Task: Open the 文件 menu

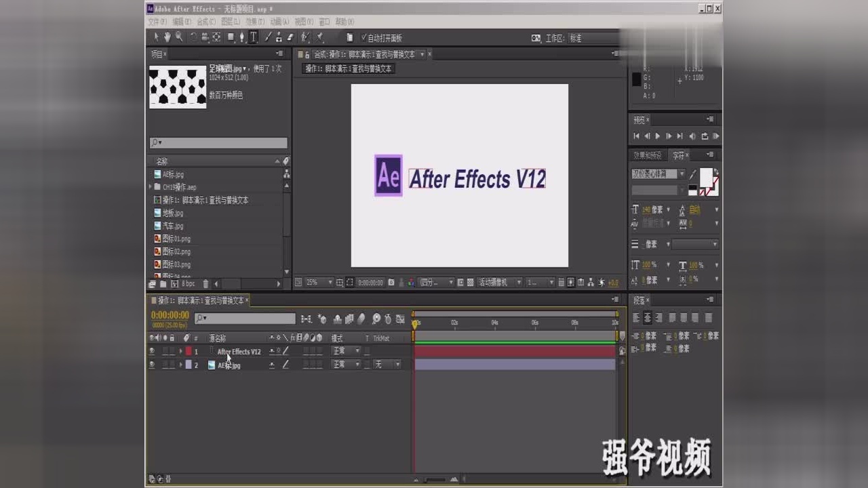Action: coord(157,22)
